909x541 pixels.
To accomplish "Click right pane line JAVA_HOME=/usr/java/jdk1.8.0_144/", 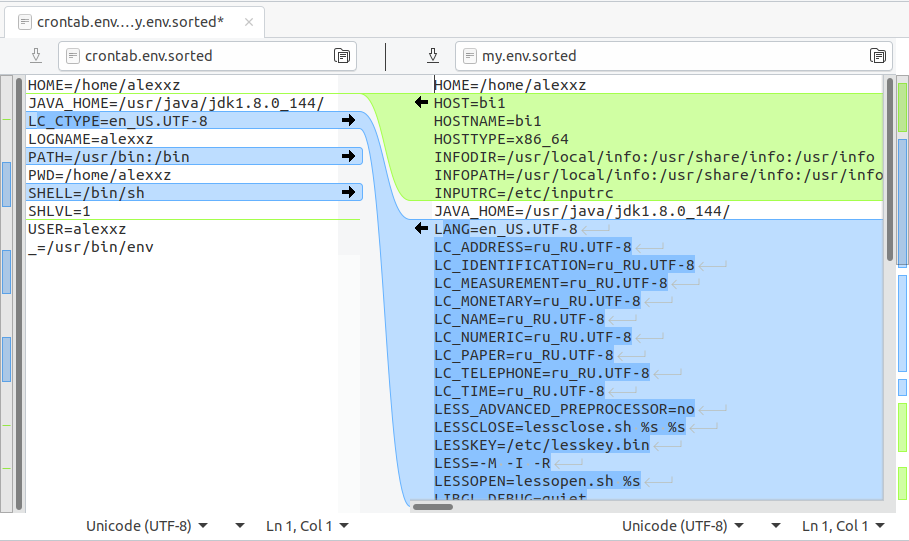I will point(581,210).
